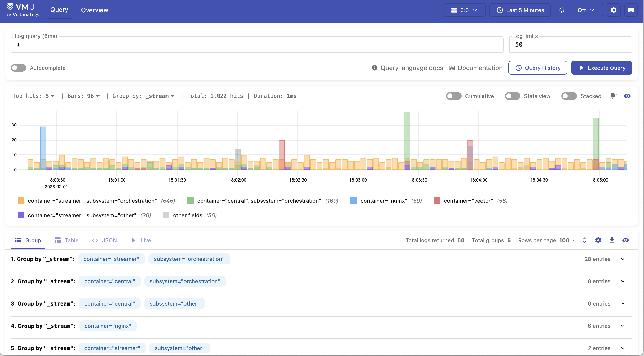644x356 pixels.
Task: Enable the Stats view toggle
Action: [512, 96]
